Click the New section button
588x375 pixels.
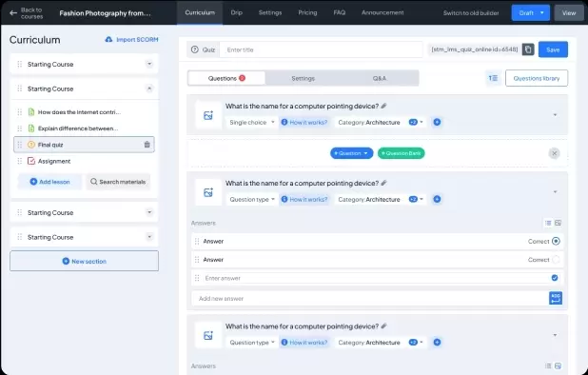tap(84, 261)
